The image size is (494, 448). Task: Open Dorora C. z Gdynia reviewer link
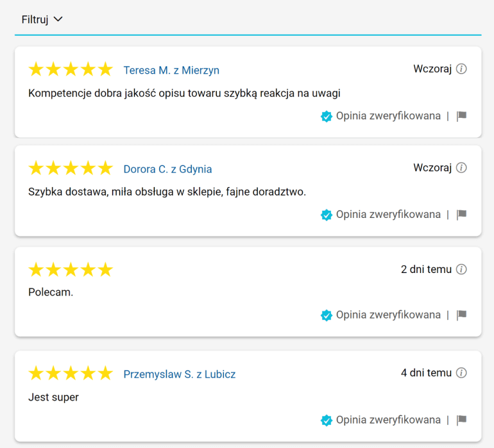(167, 169)
